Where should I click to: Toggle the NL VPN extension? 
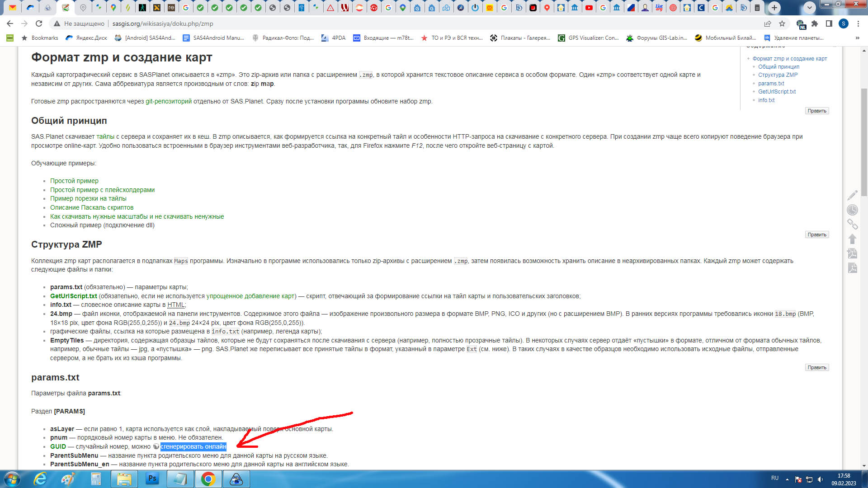click(801, 24)
